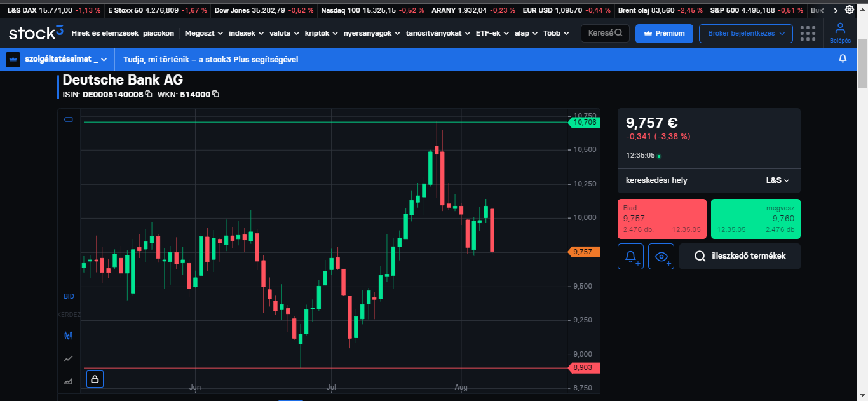
Task: Click the Brent olaj ticker quote
Action: coord(660,10)
